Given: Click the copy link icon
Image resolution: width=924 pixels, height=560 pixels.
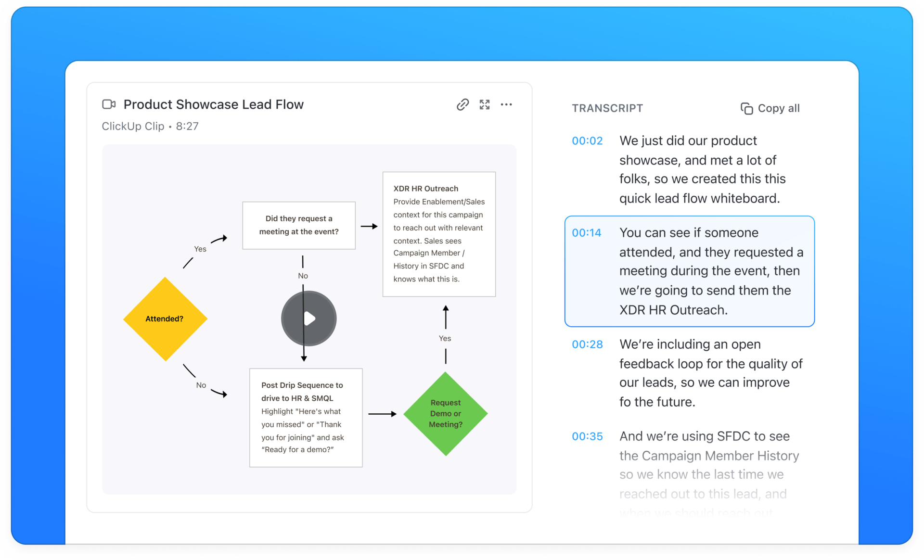Looking at the screenshot, I should point(462,104).
